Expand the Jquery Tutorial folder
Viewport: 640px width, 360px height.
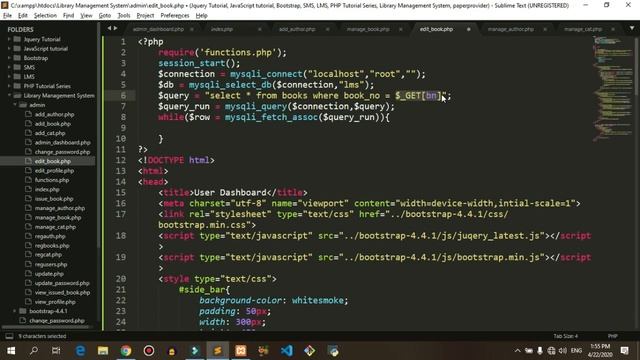point(9,39)
